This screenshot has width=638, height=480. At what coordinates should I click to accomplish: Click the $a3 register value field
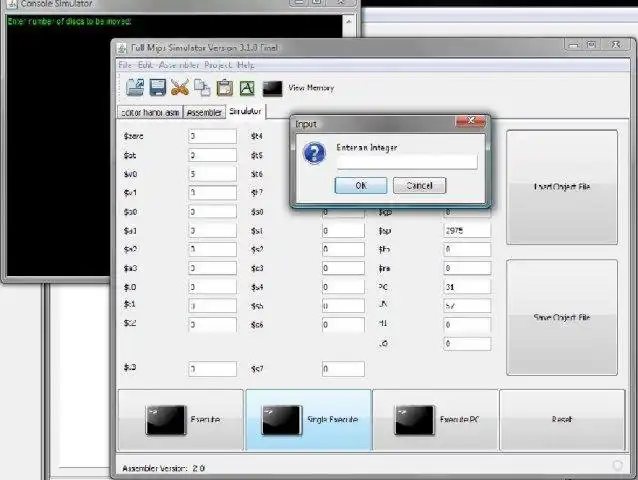pos(212,268)
